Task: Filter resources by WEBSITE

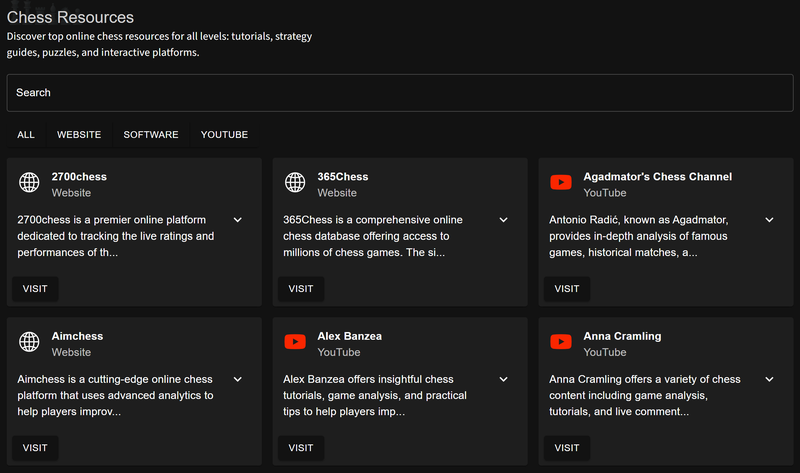Action: pyautogui.click(x=79, y=135)
